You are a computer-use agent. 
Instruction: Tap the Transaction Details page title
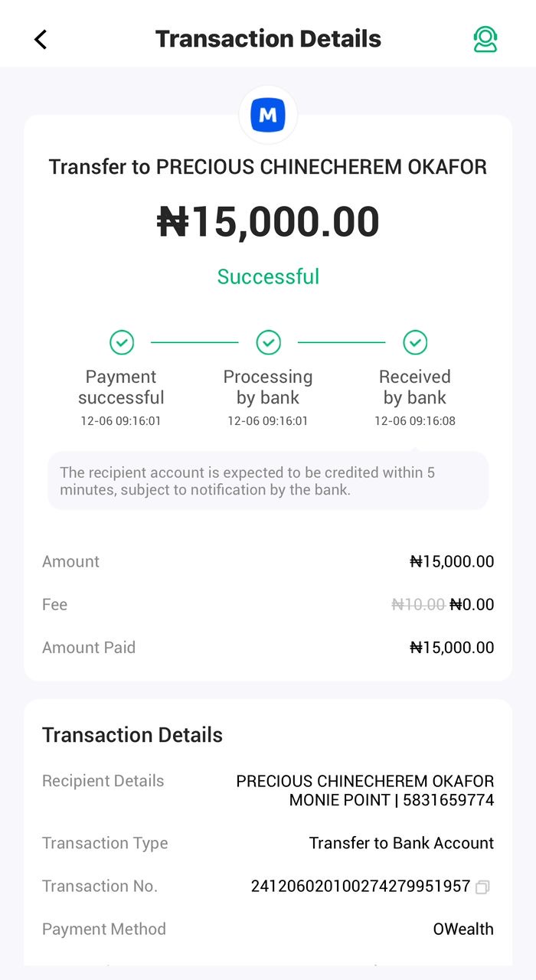coord(268,39)
